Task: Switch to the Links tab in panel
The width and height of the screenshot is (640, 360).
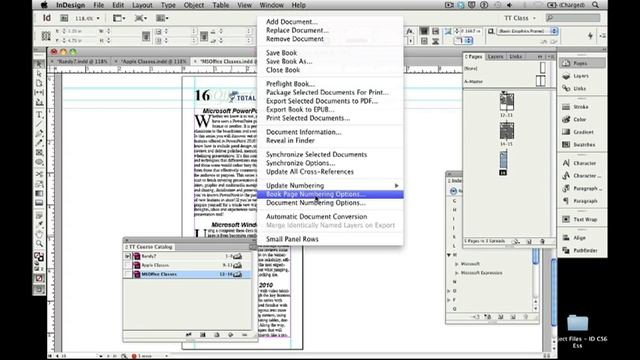Action: tap(515, 57)
